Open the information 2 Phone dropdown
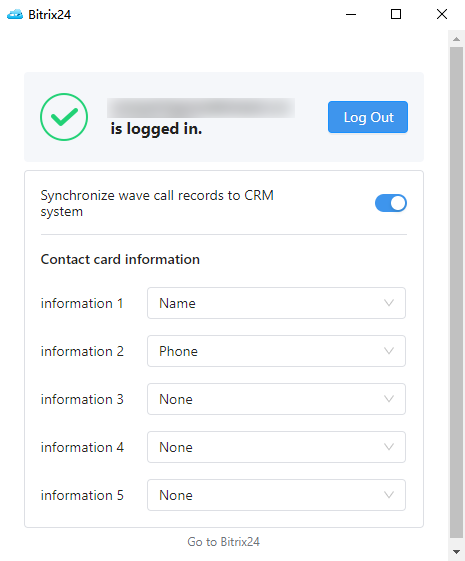Image resolution: width=465 pixels, height=561 pixels. point(276,351)
